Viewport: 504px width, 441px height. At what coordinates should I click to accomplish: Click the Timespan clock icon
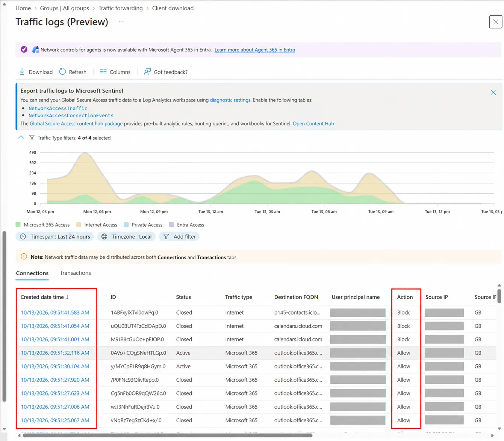[x=23, y=236]
